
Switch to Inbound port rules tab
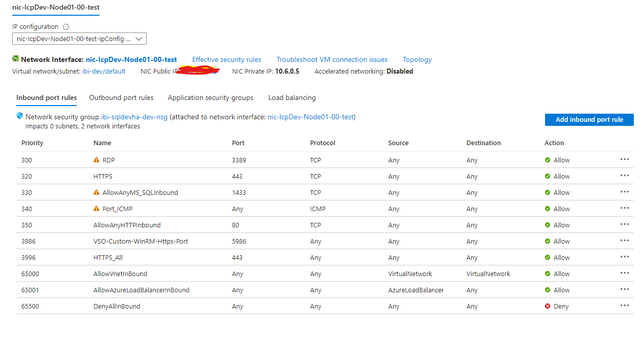tap(47, 97)
